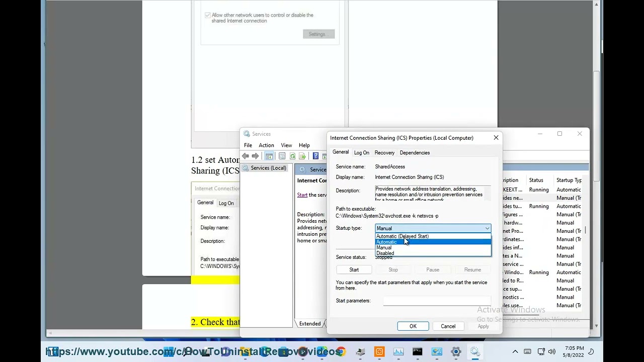
Task: Switch to the Extended tab in Services
Action: point(310,324)
